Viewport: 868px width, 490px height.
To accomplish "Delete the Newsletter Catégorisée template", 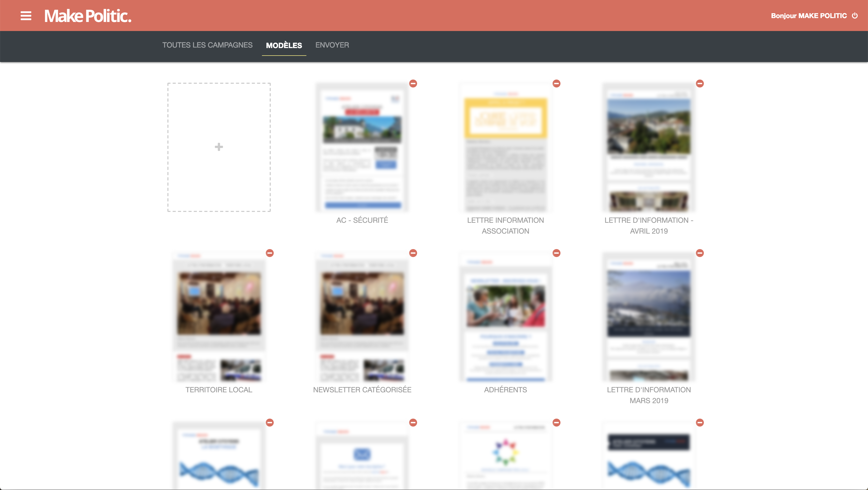I will tap(413, 253).
